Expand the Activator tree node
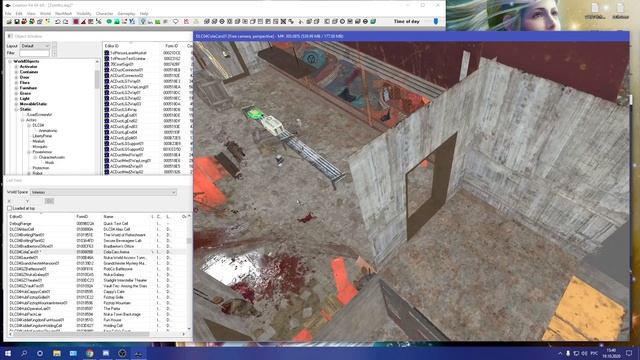The width and height of the screenshot is (640, 360). 16,67
